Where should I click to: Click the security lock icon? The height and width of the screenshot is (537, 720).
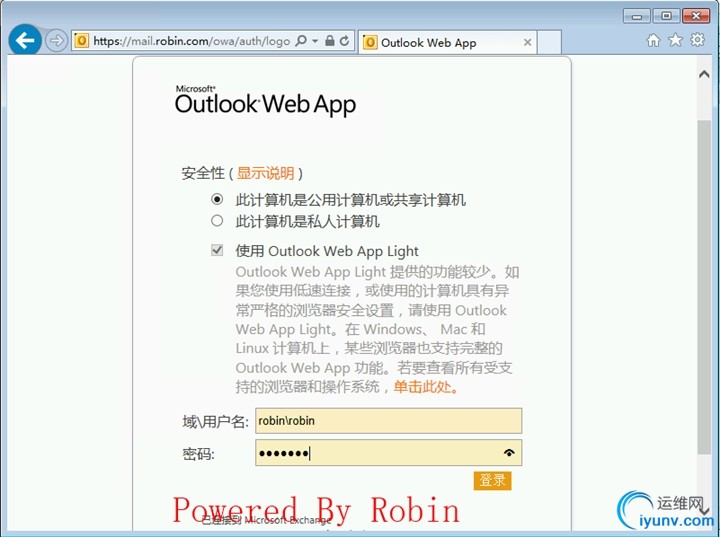click(x=330, y=41)
